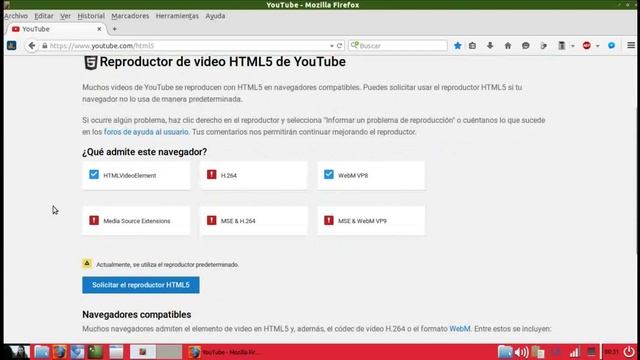Viewport: 640px width, 360px height.
Task: Reload the page with the refresh icon
Action: pos(339,46)
